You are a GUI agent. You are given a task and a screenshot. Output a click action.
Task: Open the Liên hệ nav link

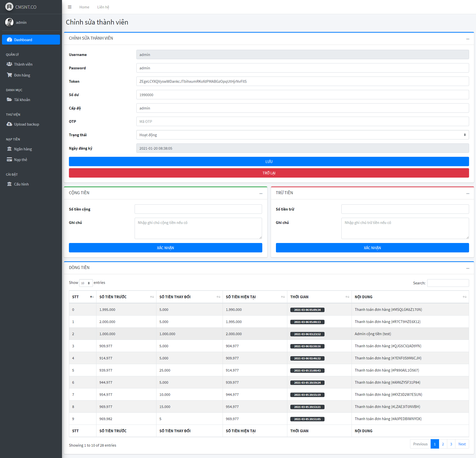(x=103, y=7)
